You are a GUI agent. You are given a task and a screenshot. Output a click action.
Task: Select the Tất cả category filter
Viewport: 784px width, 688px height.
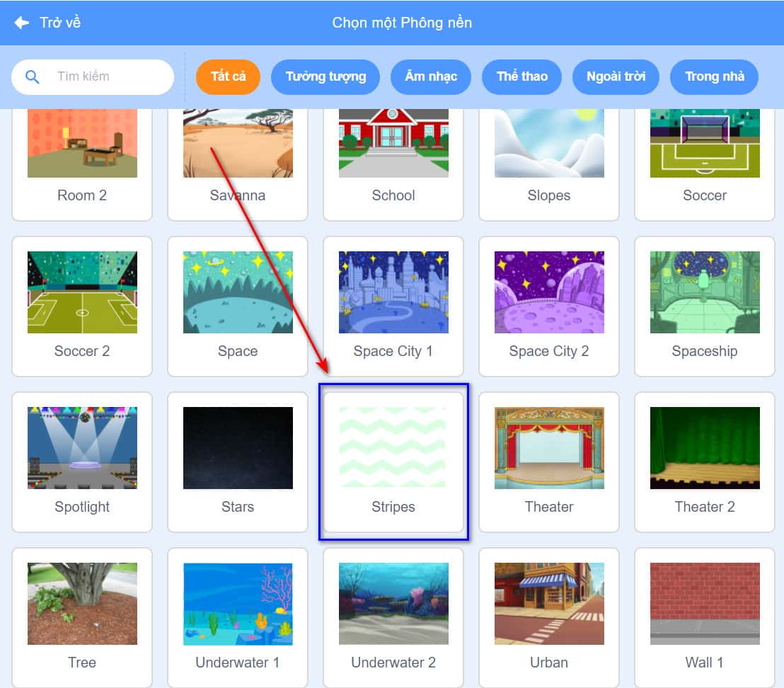(228, 76)
